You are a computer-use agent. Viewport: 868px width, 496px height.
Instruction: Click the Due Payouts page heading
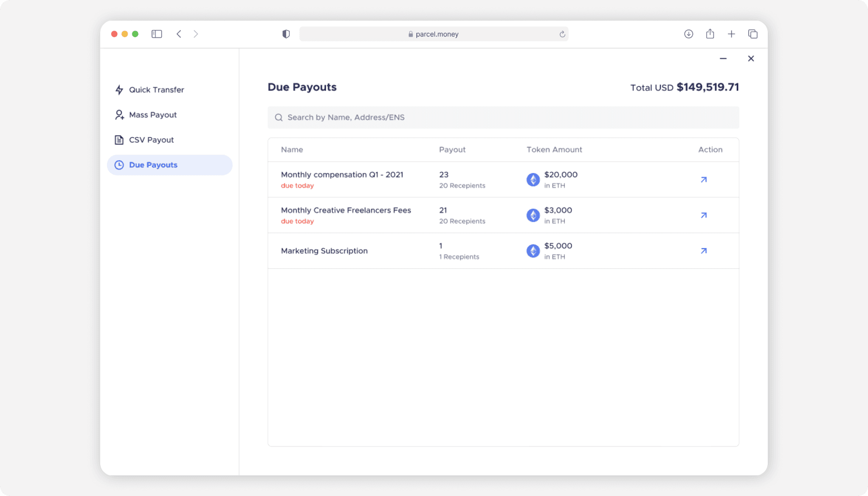point(302,87)
